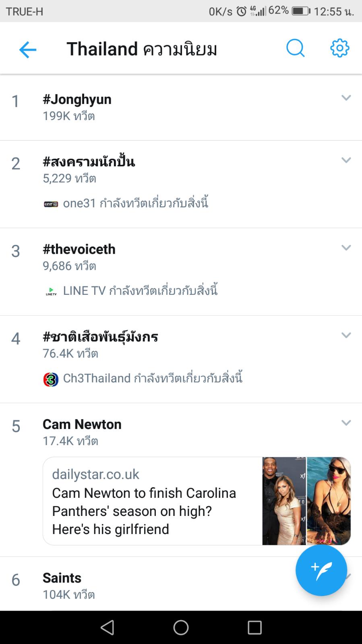Expand options chevron for Cam Newton
The image size is (362, 644).
(346, 422)
